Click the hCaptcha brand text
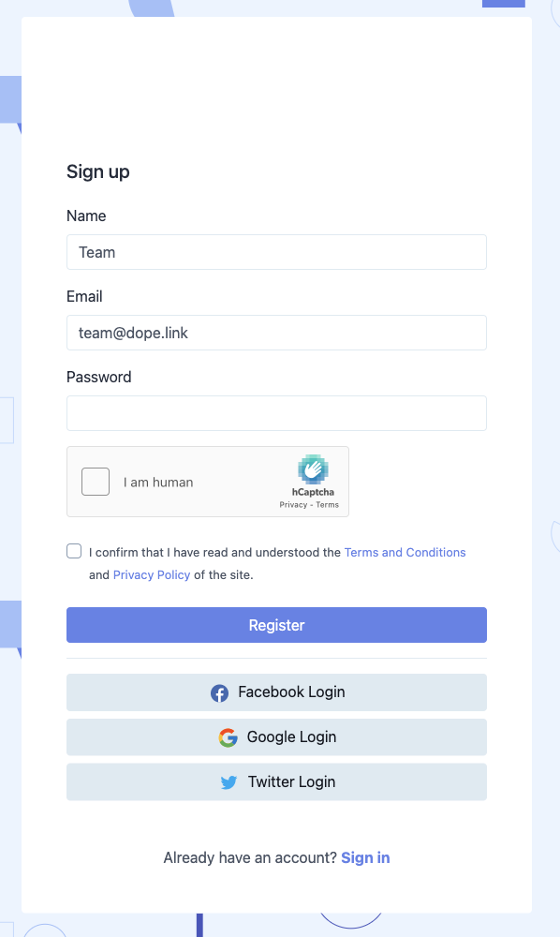Viewport: 560px width, 937px height. [x=313, y=493]
